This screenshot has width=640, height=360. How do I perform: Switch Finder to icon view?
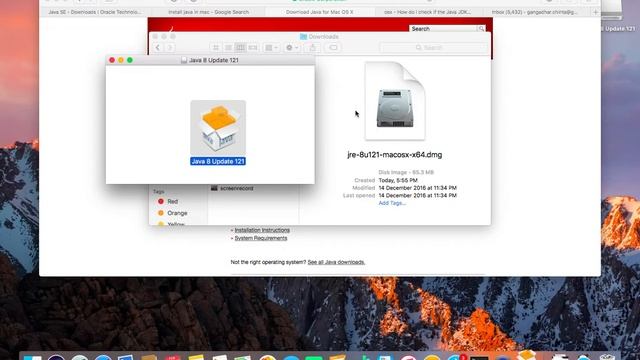[x=216, y=48]
